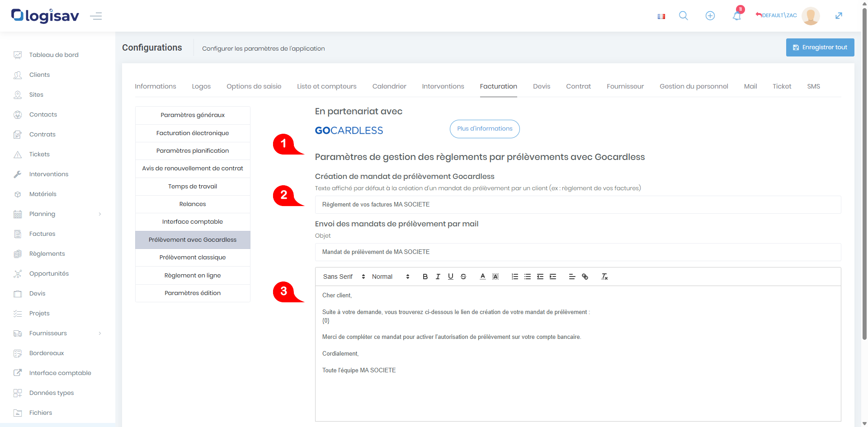The height and width of the screenshot is (427, 868).
Task: Open Prélèvement classique settings section
Action: pos(193,258)
